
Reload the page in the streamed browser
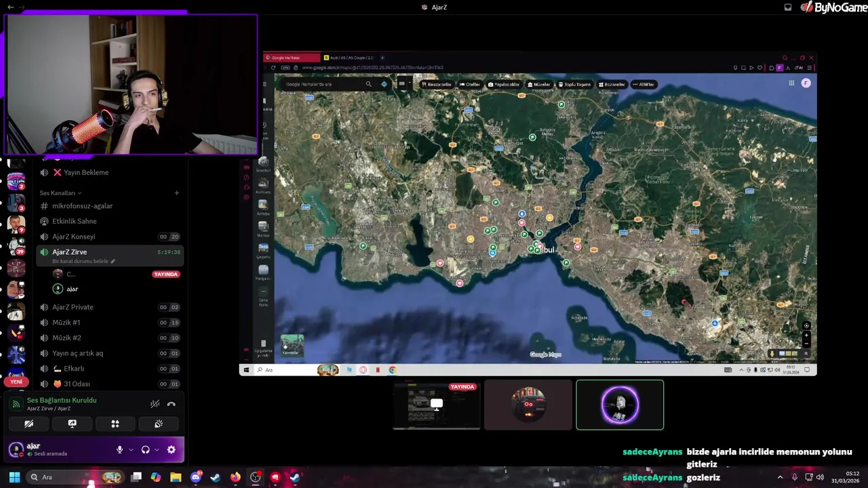273,68
